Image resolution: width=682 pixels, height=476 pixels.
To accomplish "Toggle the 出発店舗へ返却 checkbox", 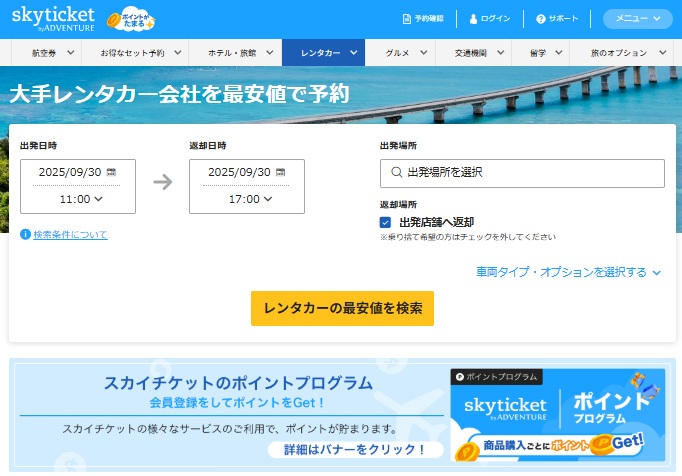I will [385, 222].
